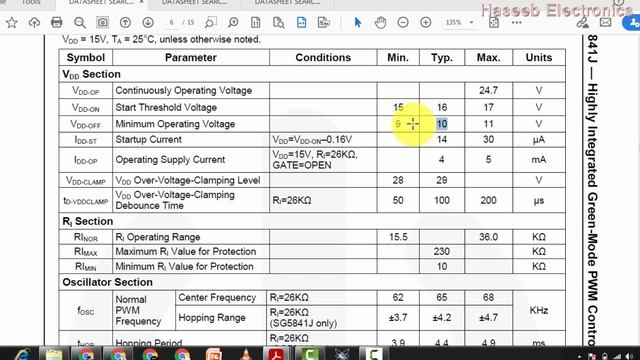
Task: Click the 'VDD Section' heading row
Action: point(312,74)
